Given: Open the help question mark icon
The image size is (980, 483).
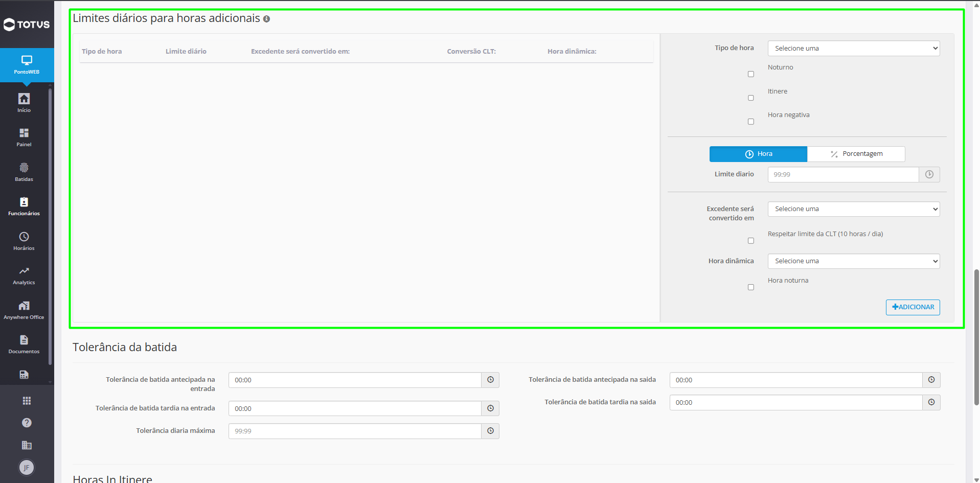Looking at the screenshot, I should (27, 423).
